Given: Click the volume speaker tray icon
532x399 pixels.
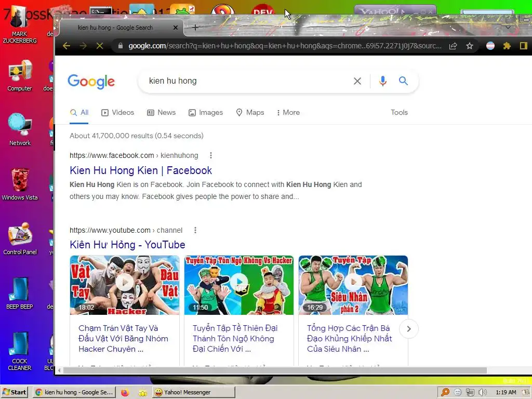Looking at the screenshot, I should pyautogui.click(x=482, y=392).
